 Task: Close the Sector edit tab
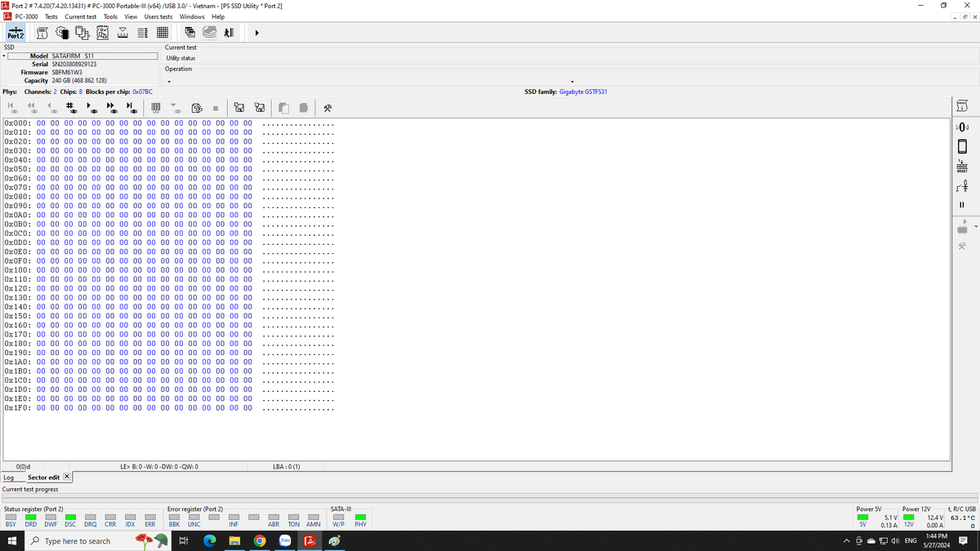(x=66, y=477)
